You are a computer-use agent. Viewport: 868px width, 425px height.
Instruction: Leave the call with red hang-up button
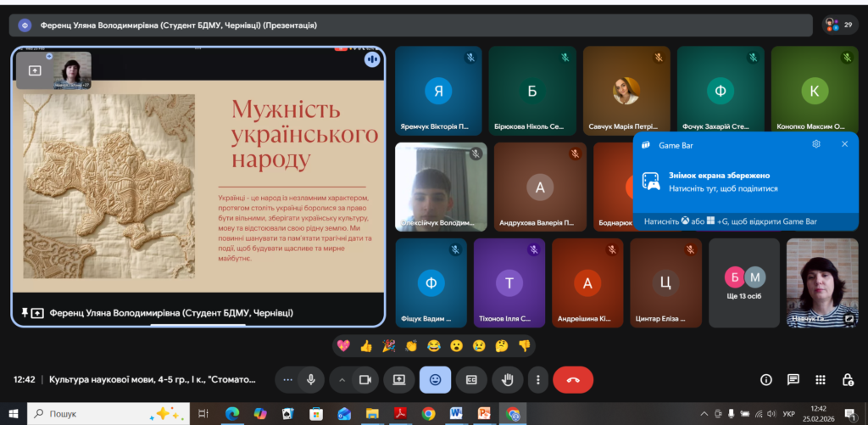pos(573,379)
